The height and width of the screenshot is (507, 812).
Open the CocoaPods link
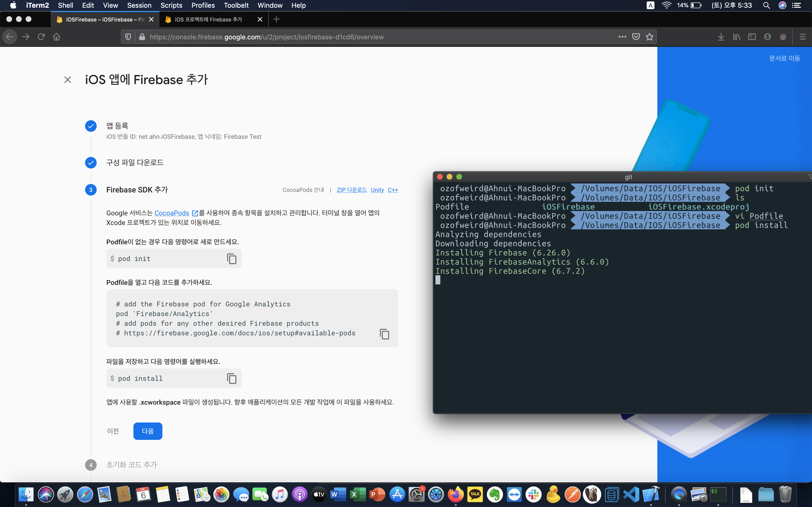pyautogui.click(x=172, y=213)
